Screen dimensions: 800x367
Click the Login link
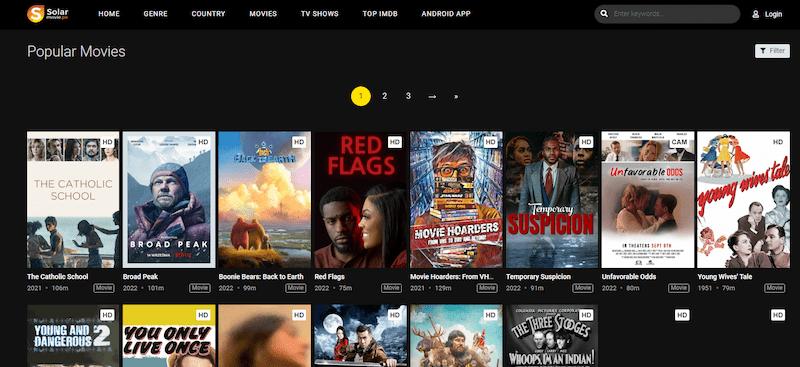tap(773, 14)
